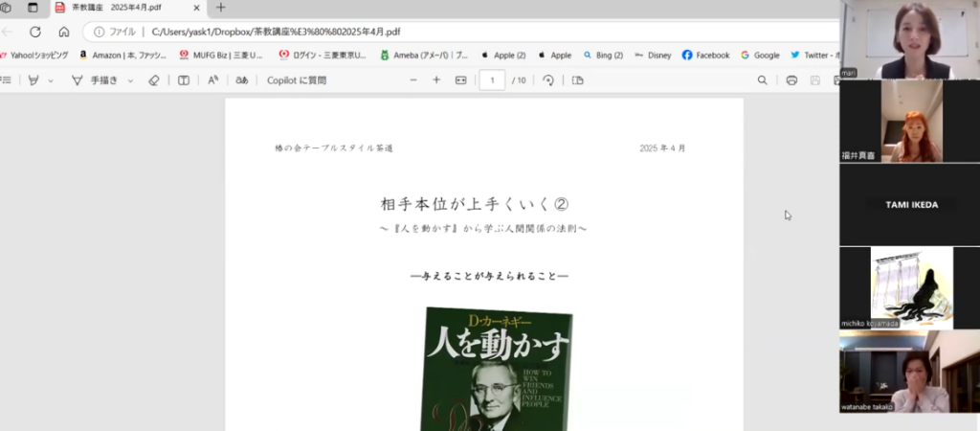Toggle fit to width view
980x431 pixels.
click(x=460, y=80)
